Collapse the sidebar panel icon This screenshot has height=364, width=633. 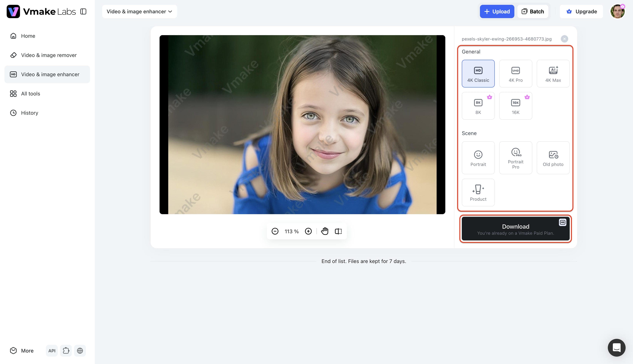point(83,11)
